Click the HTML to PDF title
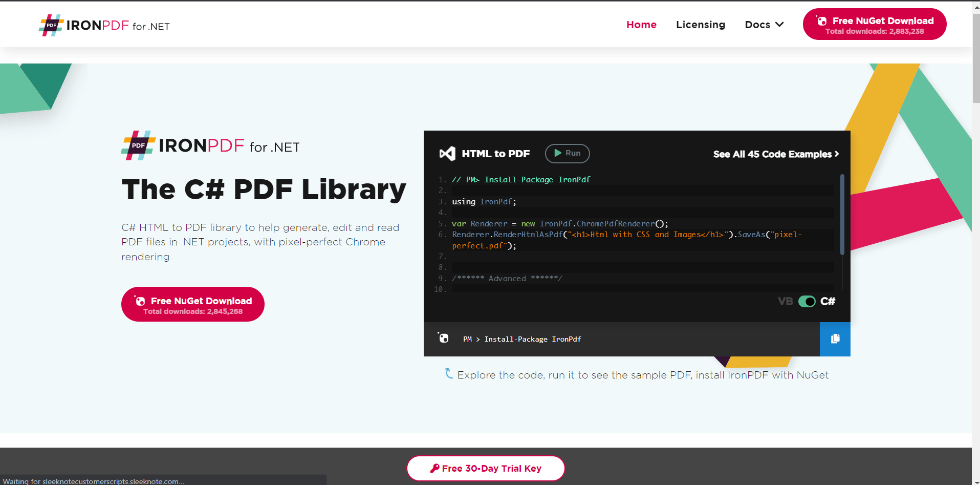Screen dimensions: 980x485 coord(495,154)
